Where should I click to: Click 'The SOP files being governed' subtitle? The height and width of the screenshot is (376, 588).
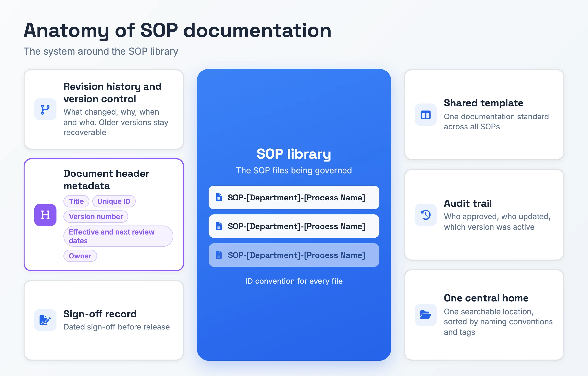294,170
